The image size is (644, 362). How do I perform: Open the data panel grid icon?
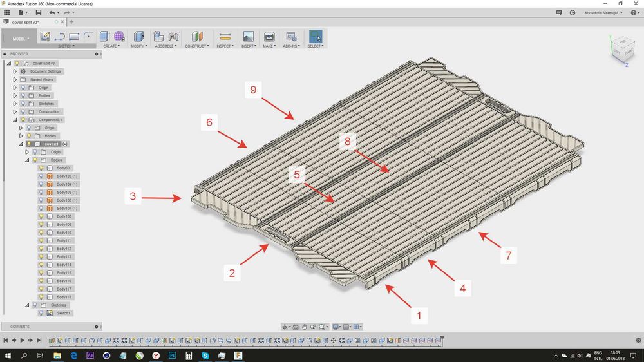point(7,13)
